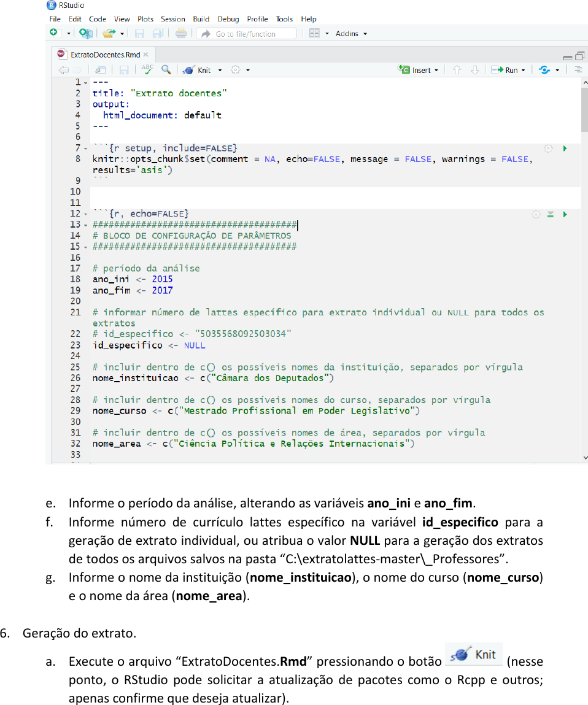Click Knit in the editor toolbar
Viewport: 588px width, 705px height.
[x=197, y=70]
